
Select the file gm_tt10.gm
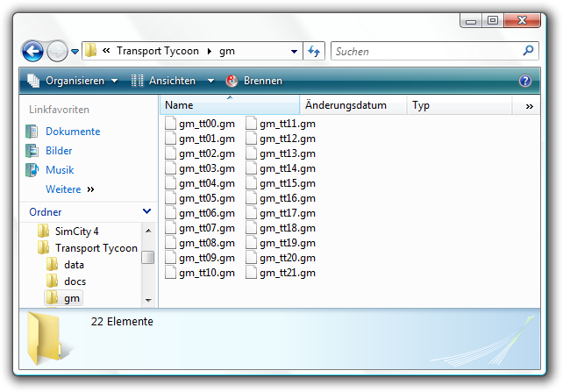coord(207,274)
